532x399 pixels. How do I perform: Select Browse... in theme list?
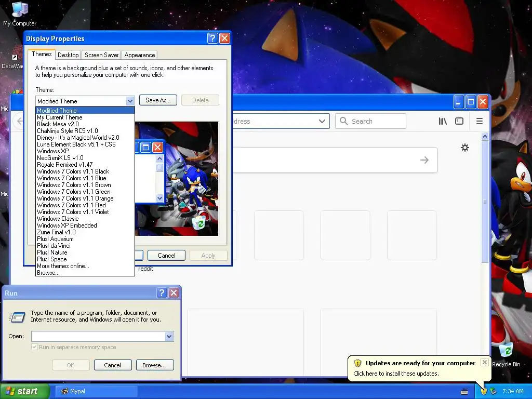coord(85,273)
